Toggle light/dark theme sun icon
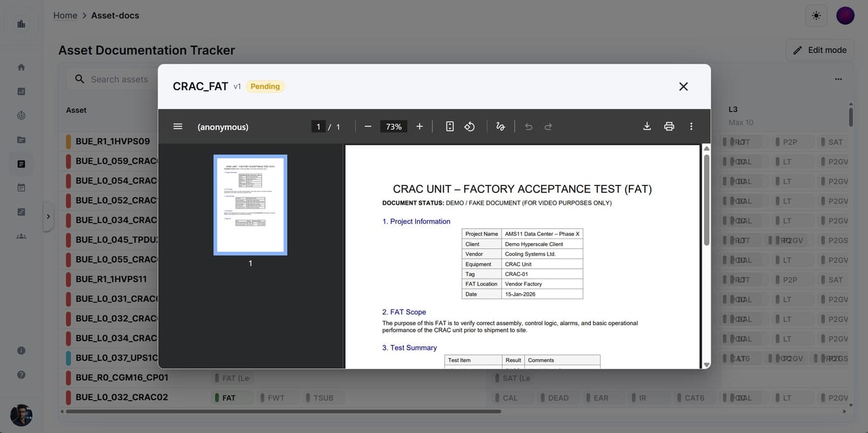Viewport: 868px width, 433px height. point(816,16)
